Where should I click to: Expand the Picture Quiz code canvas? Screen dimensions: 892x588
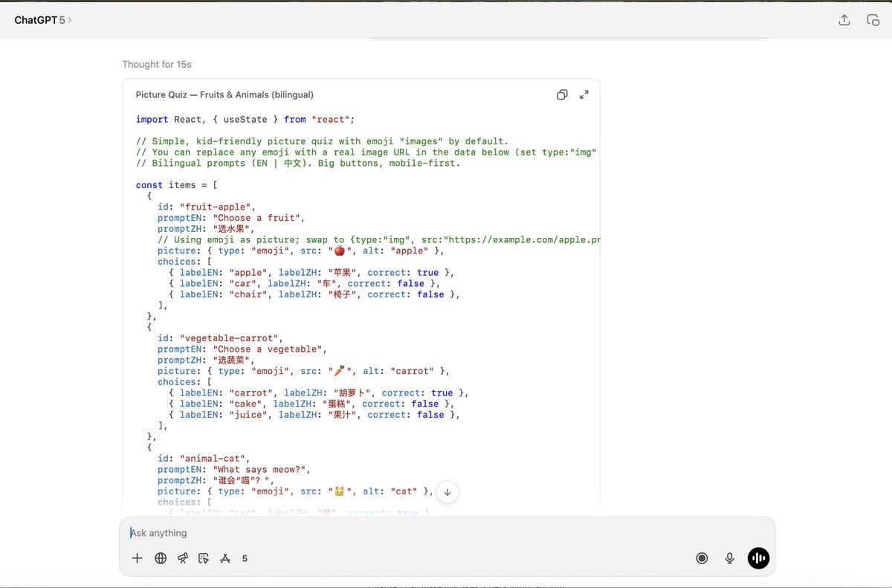(x=584, y=94)
